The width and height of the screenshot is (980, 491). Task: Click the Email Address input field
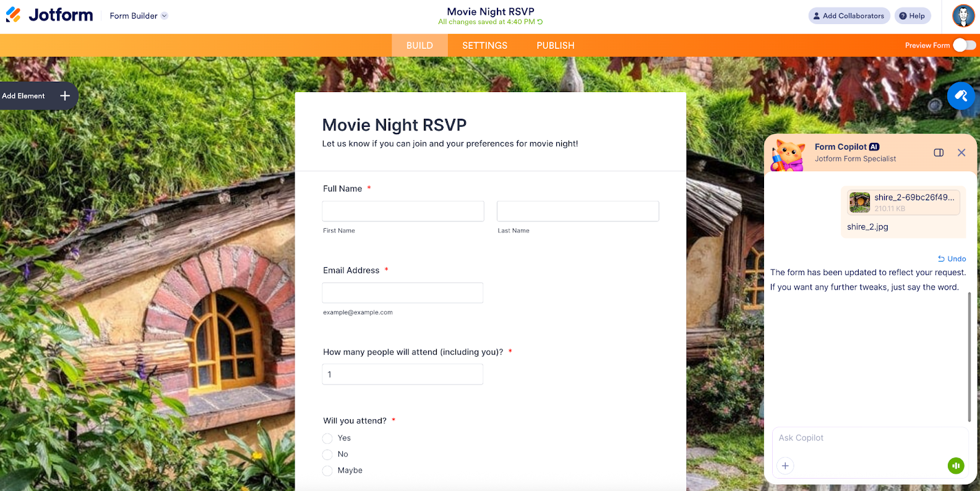(x=402, y=292)
